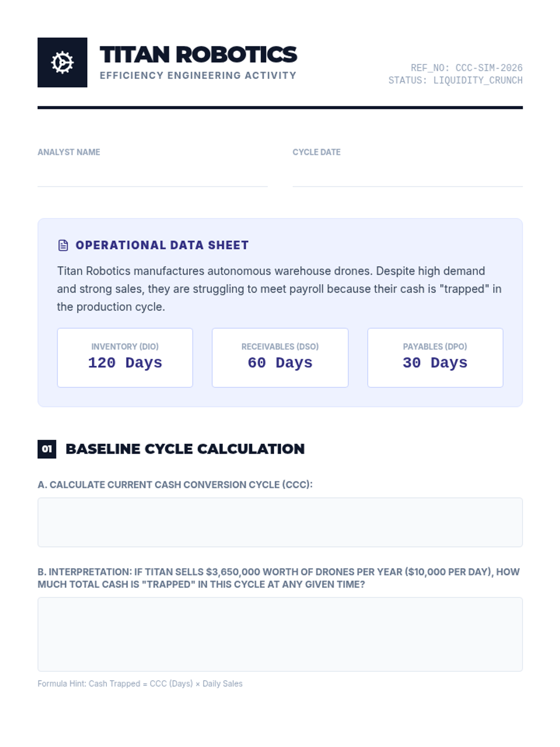This screenshot has width=560, height=747.
Task: Click the TITAN ROBOTICS title
Action: (x=198, y=55)
